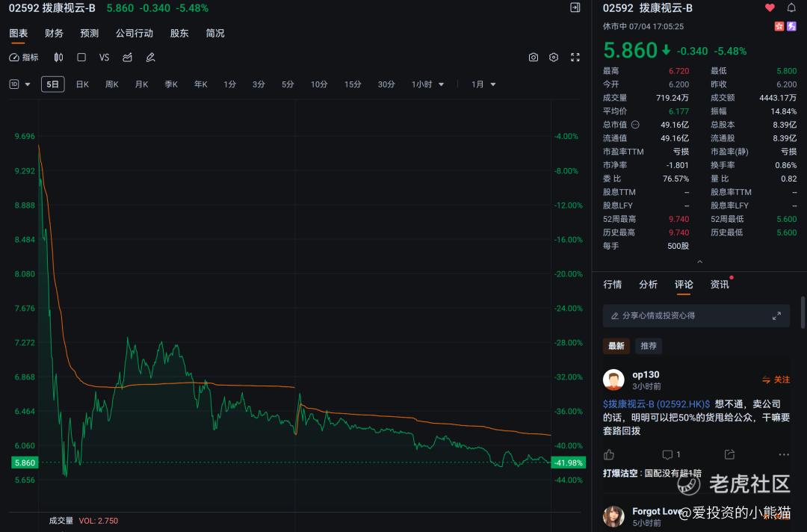Filter comments by 推荐
Screen dimensions: 807x532
[649, 346]
